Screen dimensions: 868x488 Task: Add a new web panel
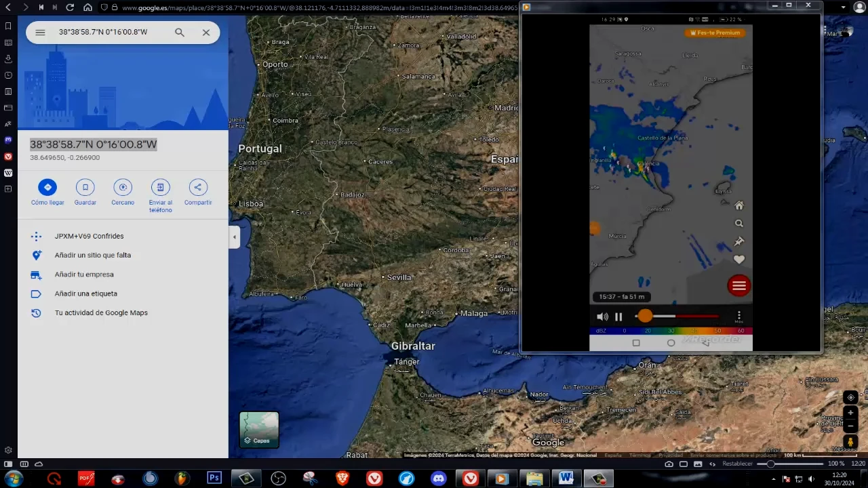(8, 189)
